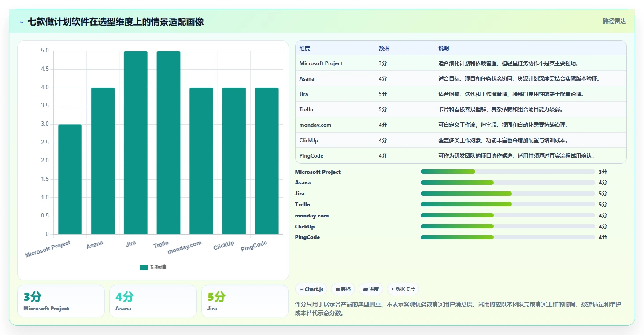Click the PingCode bar in chart
Image resolution: width=644 pixels, height=335 pixels.
267,161
